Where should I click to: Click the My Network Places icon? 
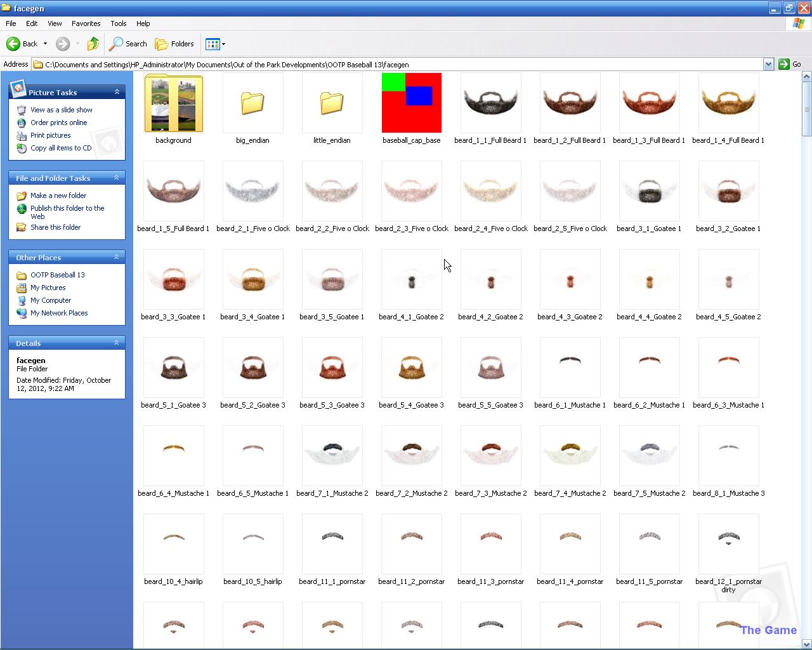click(x=22, y=313)
